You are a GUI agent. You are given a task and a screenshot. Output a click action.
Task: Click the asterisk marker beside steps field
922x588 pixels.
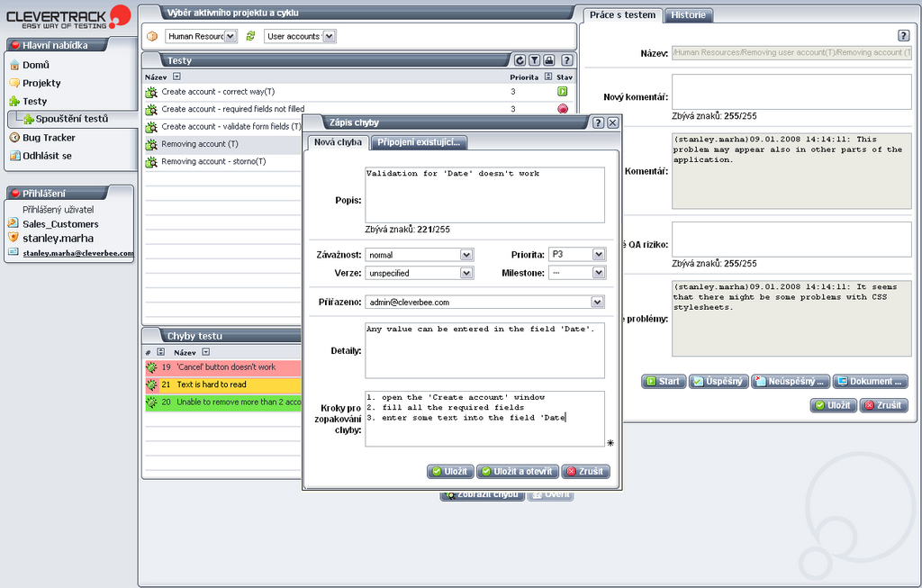(610, 443)
